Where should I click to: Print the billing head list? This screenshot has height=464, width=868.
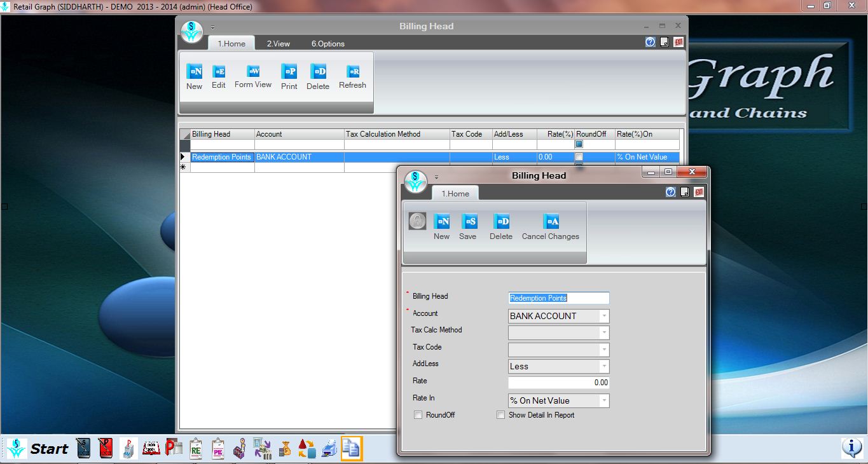tap(289, 76)
